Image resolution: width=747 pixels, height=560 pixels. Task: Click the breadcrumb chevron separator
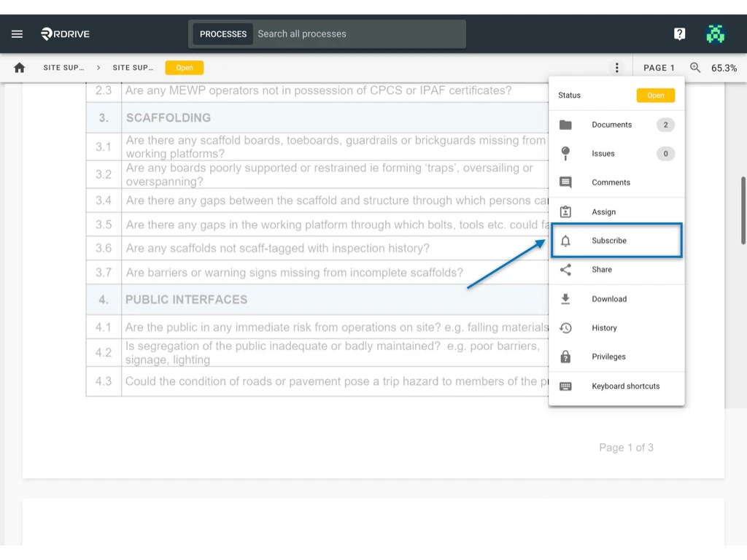click(x=97, y=67)
